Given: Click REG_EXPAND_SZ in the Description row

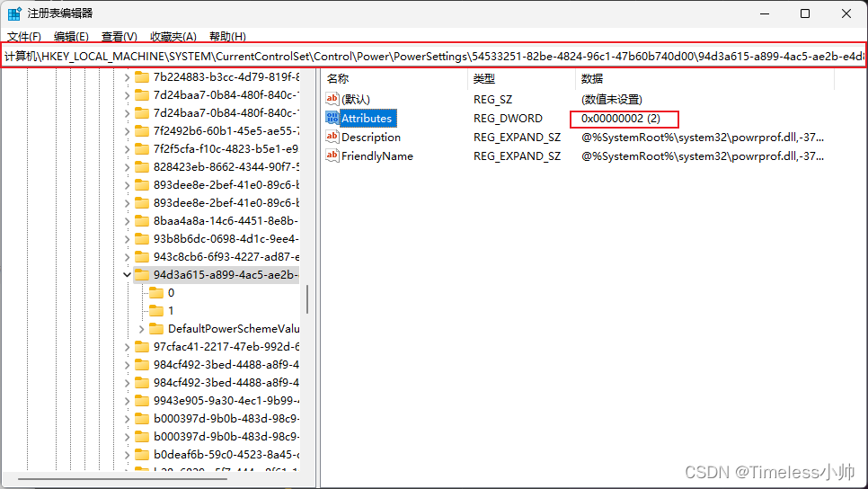Looking at the screenshot, I should tap(517, 137).
